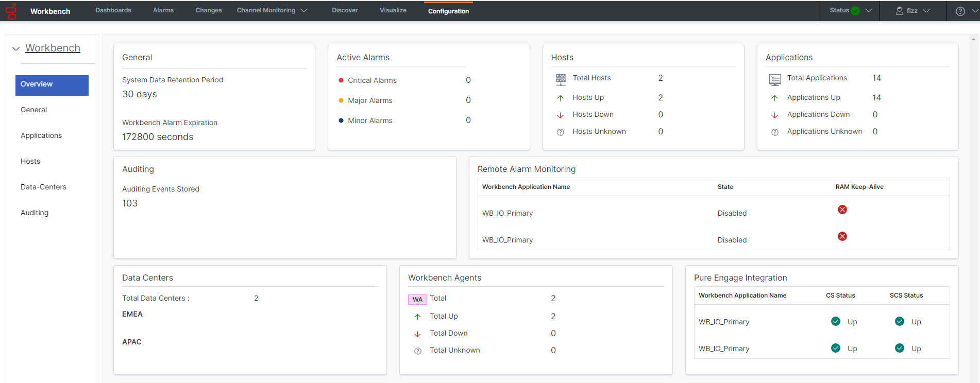
Task: Click second WB_IO_Primary RAM Keep-Alive red X
Action: (x=842, y=236)
